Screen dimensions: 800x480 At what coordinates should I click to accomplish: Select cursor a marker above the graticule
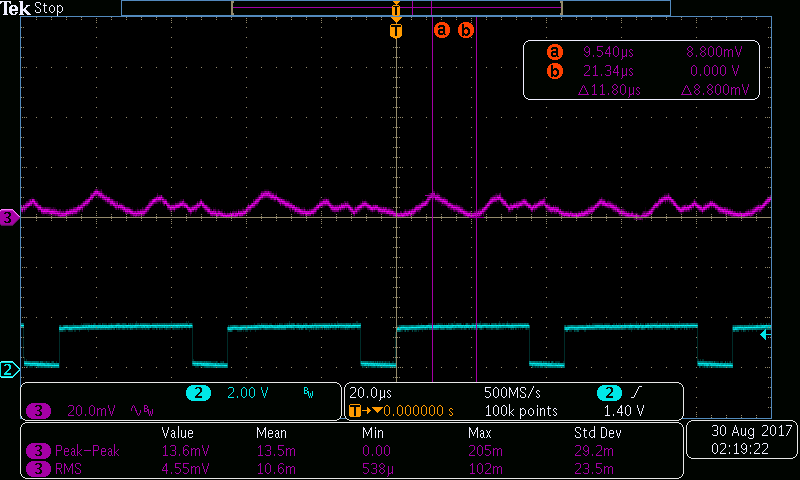coord(441,30)
